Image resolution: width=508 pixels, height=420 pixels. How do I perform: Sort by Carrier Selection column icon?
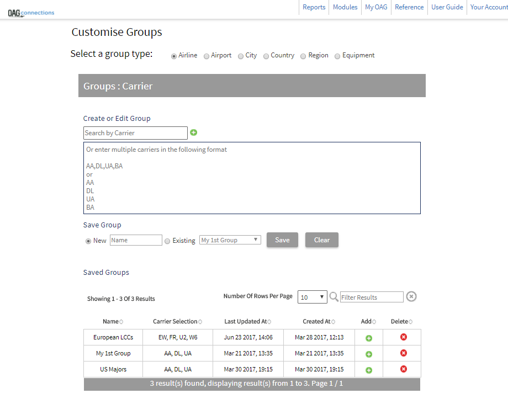coord(200,322)
